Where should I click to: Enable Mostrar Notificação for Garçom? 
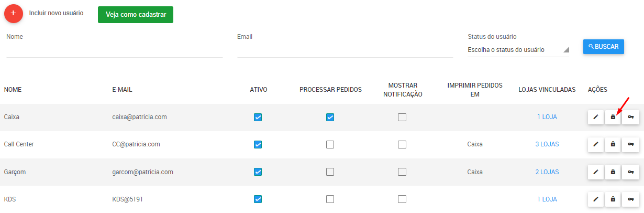coord(402,172)
